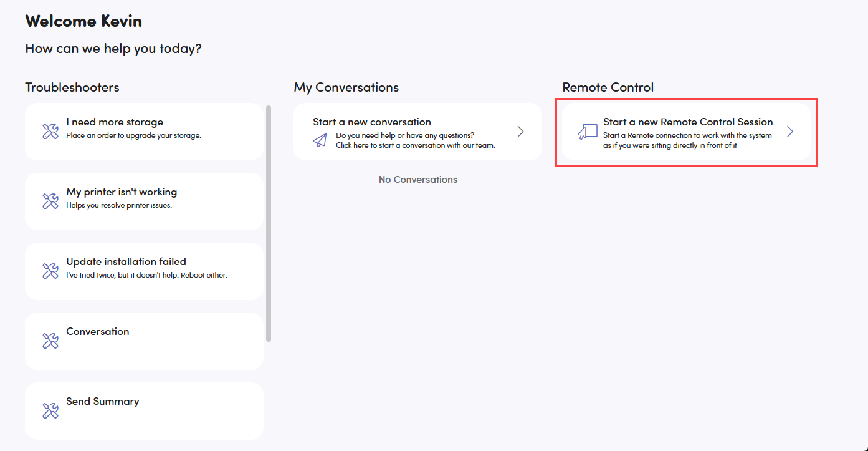Click the Start a new conversation heading
This screenshot has width=868, height=451.
click(x=372, y=122)
